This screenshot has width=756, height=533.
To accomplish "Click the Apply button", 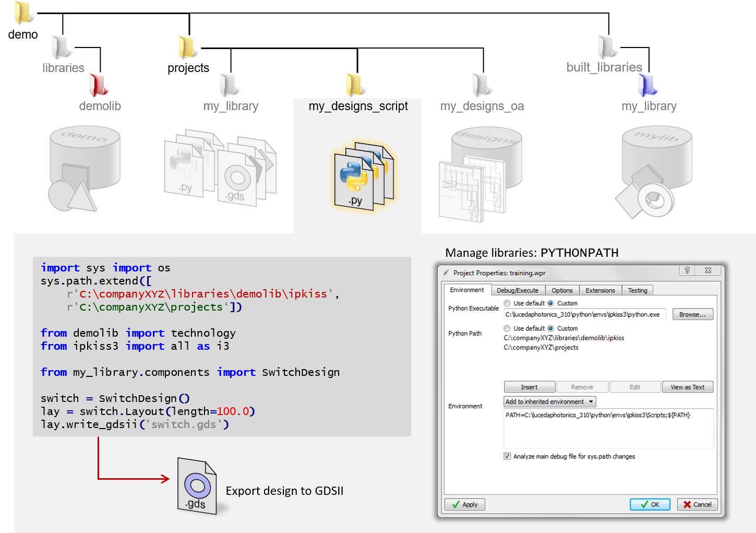I will 464,504.
